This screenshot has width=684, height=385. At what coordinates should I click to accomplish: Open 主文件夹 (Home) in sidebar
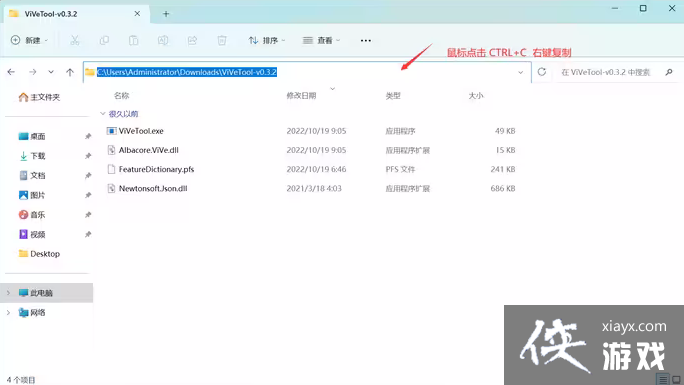(39, 97)
